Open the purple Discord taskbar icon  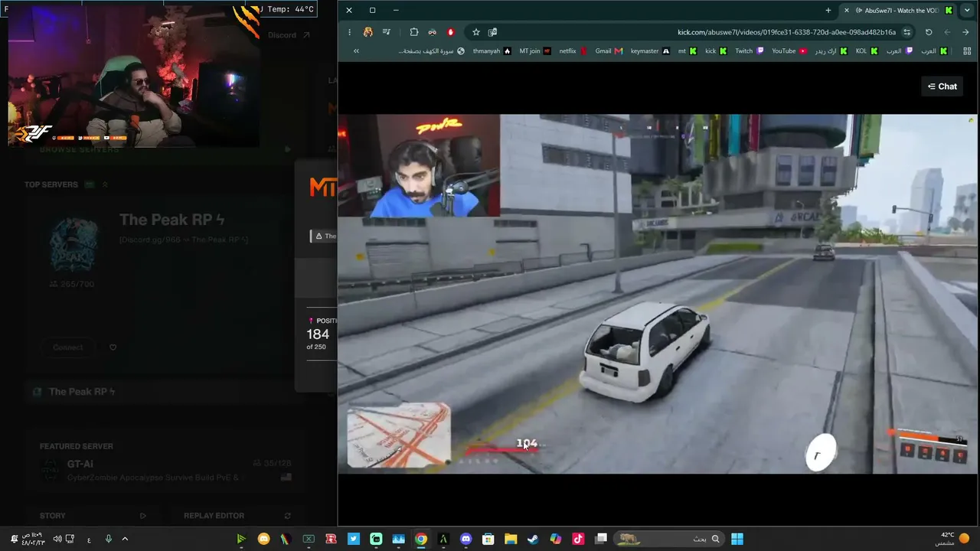[465, 539]
